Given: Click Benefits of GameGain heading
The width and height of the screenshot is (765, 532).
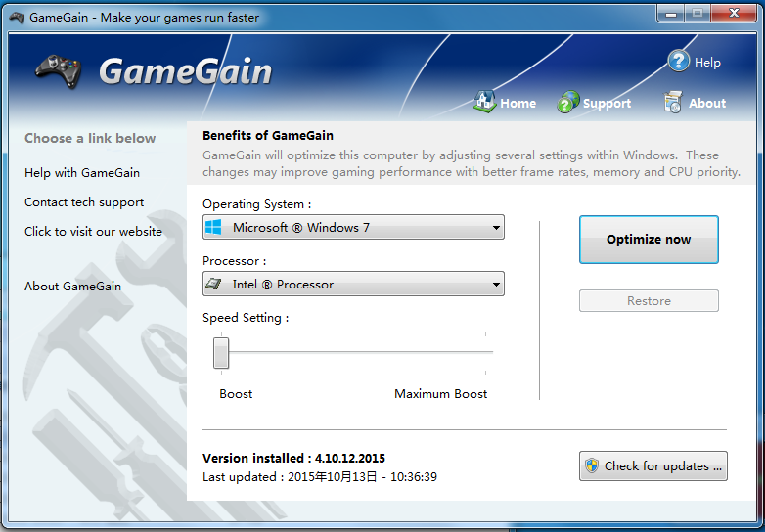Looking at the screenshot, I should click(268, 136).
